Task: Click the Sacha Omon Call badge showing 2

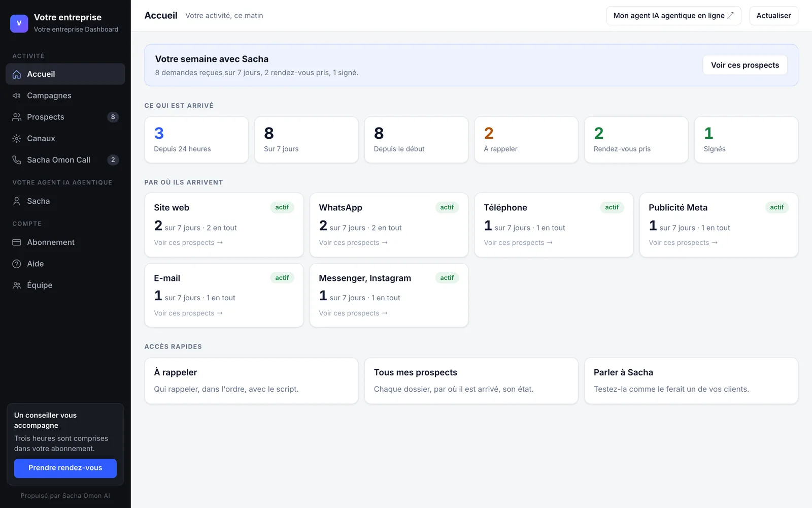Action: [113, 160]
